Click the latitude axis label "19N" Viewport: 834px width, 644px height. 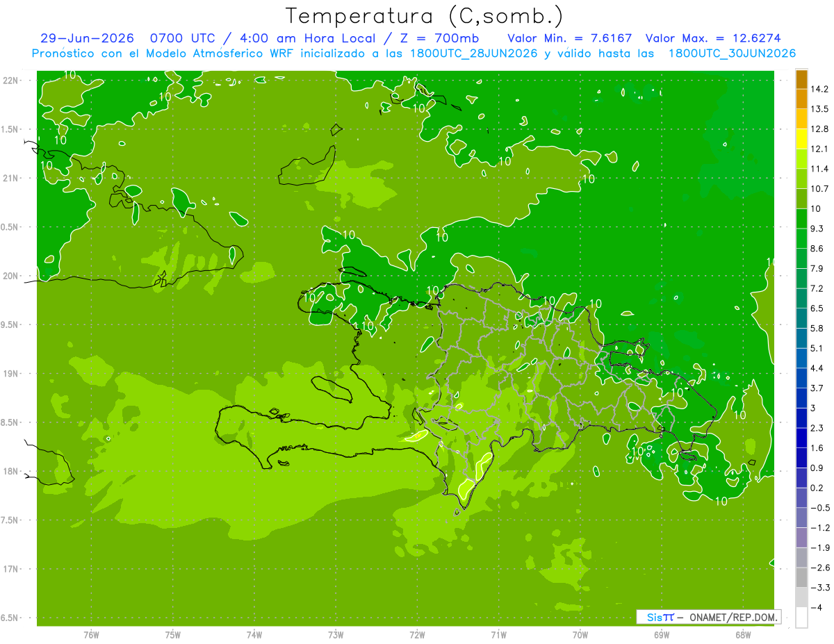(12, 374)
